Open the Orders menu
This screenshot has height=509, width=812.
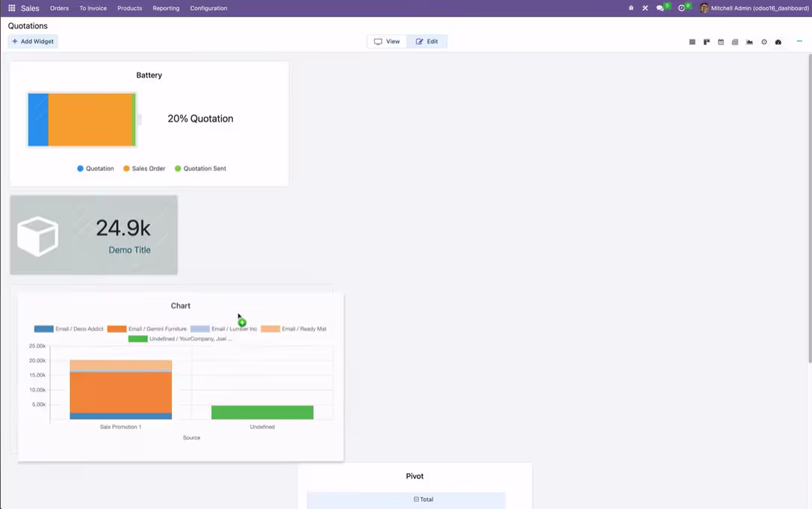[59, 8]
